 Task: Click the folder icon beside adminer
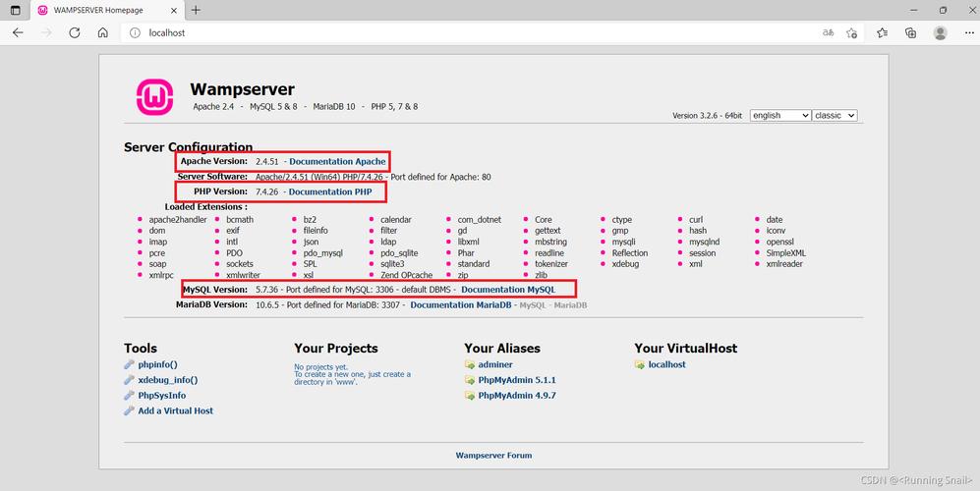[x=470, y=365]
